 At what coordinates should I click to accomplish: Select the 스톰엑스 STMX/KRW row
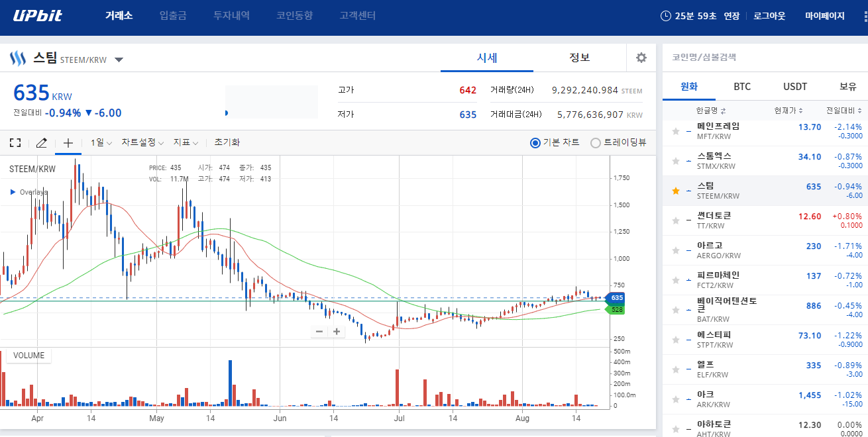[765, 161]
